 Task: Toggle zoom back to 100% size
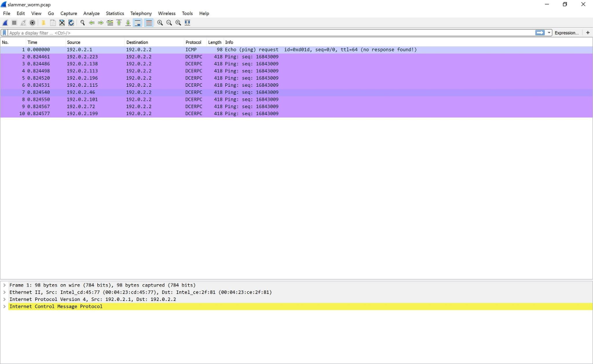[x=177, y=23]
